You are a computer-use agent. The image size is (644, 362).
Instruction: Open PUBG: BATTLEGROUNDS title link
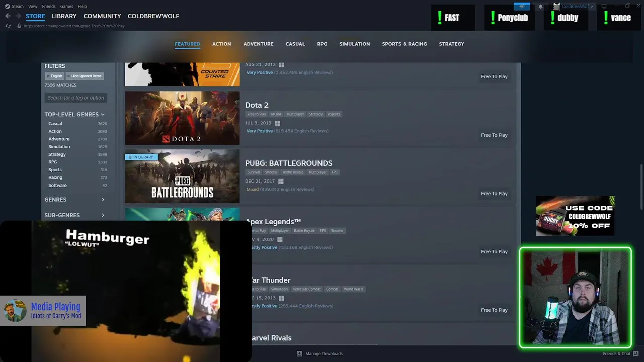pos(288,163)
